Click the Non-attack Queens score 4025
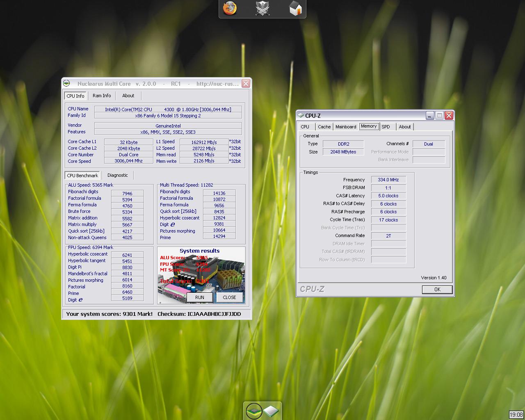 pos(128,237)
